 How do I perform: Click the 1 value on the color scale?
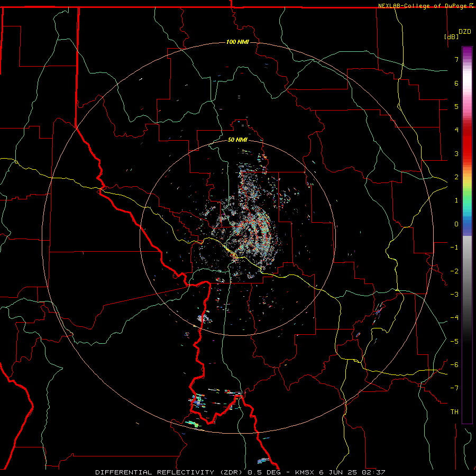click(x=456, y=200)
